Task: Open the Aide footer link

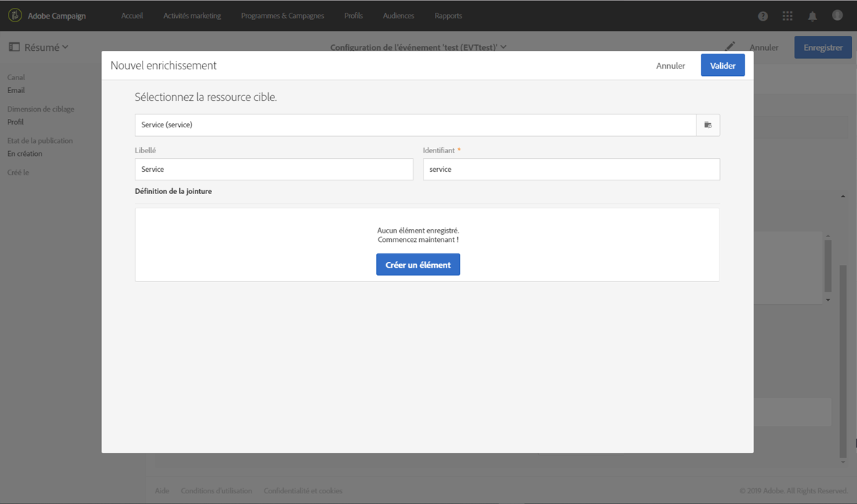Action: coord(162,491)
